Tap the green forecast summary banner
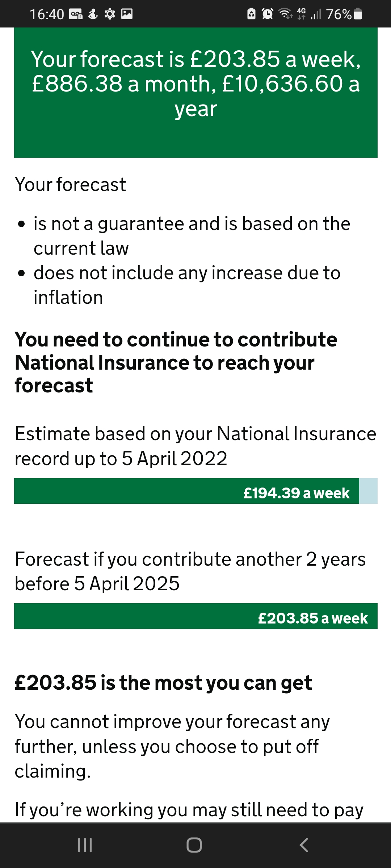Viewport: 391px width, 868px height. point(195,93)
